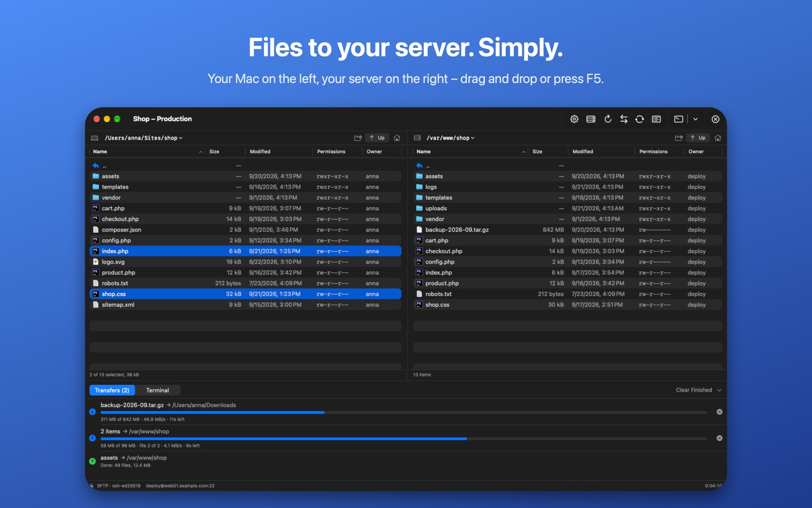Viewport: 812px width, 508px height.
Task: Click the remote pane Up button
Action: click(698, 138)
